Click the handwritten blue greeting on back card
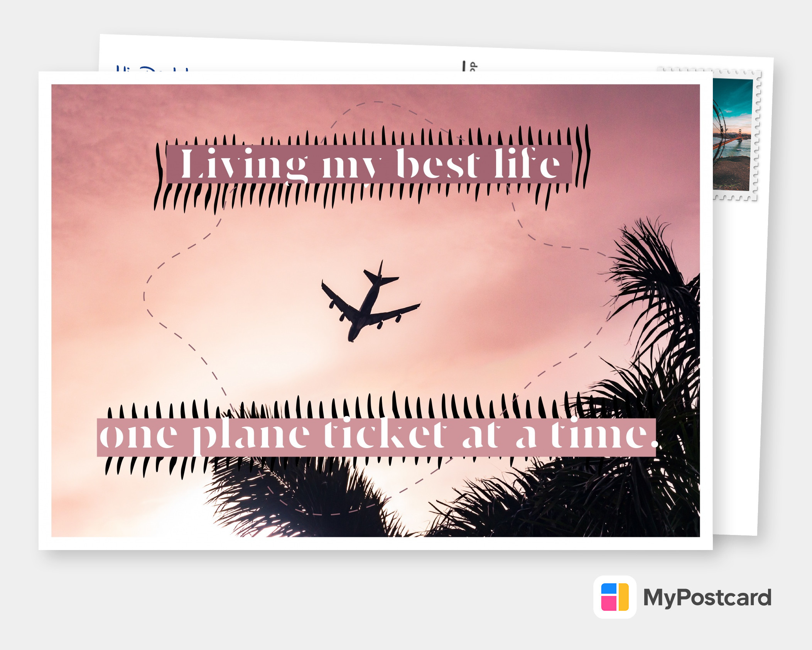Viewport: 812px width, 650px height. coord(153,69)
